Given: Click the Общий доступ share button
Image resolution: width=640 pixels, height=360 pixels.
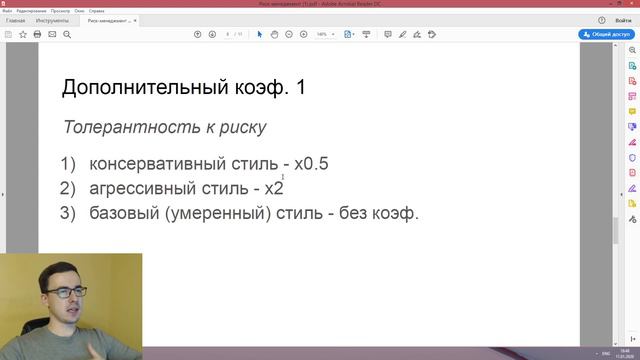Looking at the screenshot, I should coord(606,34).
